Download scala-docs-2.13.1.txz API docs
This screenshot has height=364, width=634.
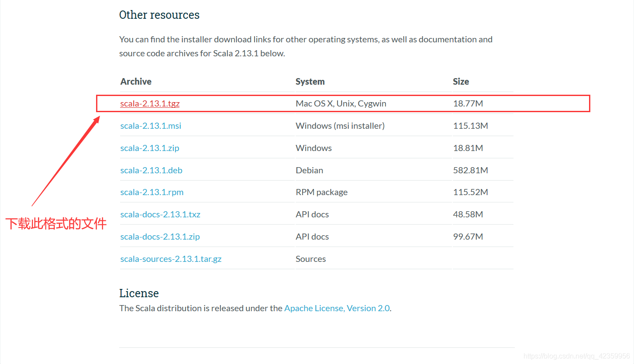(160, 214)
